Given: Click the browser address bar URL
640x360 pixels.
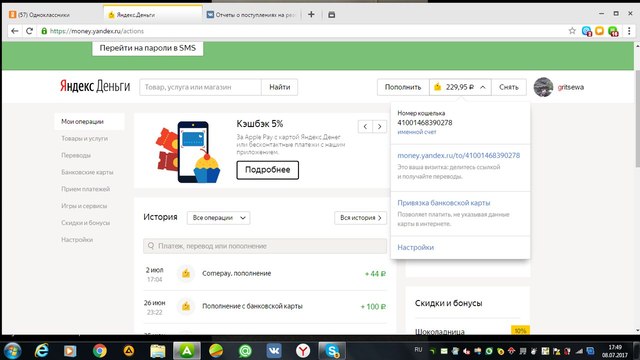Looking at the screenshot, I should pos(97,31).
